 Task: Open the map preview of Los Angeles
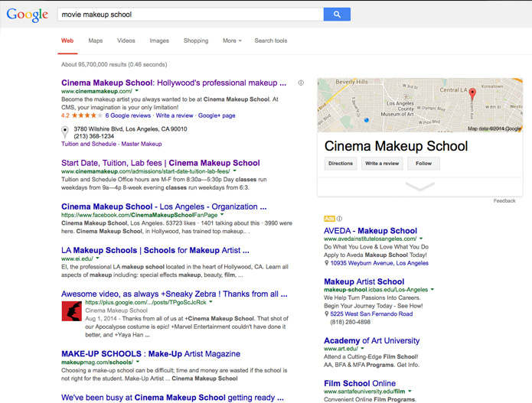(419, 105)
